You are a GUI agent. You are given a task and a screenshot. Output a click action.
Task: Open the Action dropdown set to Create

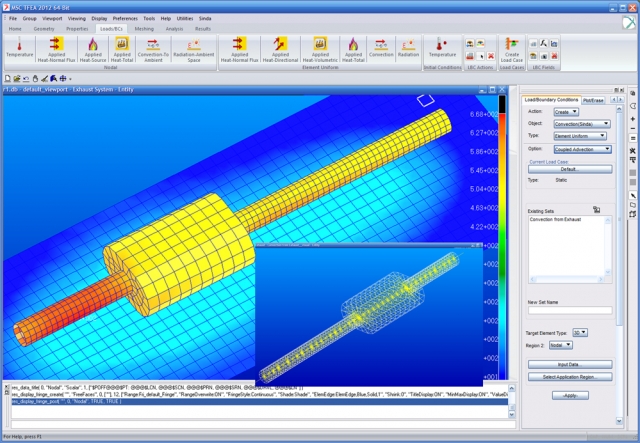(564, 112)
